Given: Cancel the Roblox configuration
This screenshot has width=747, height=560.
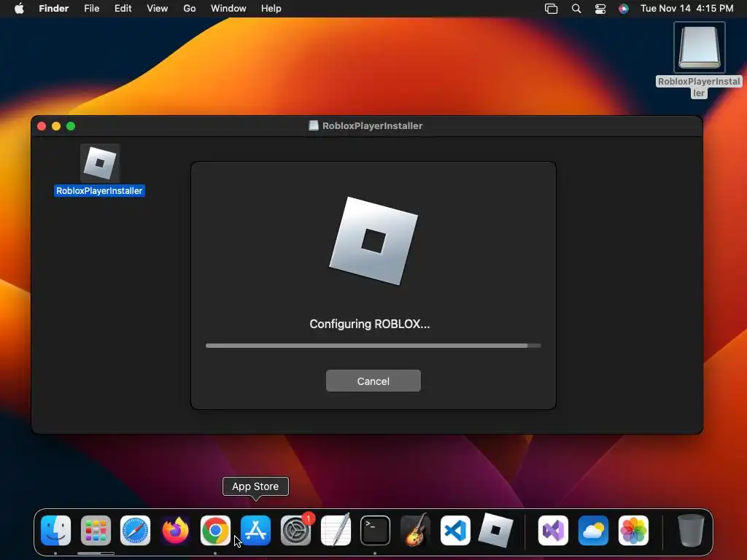Looking at the screenshot, I should (373, 381).
